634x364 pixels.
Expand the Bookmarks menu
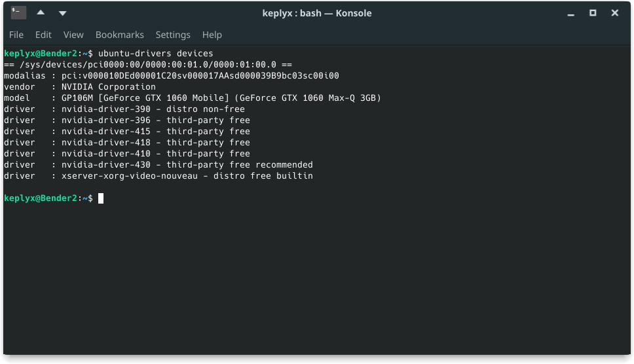tap(119, 35)
